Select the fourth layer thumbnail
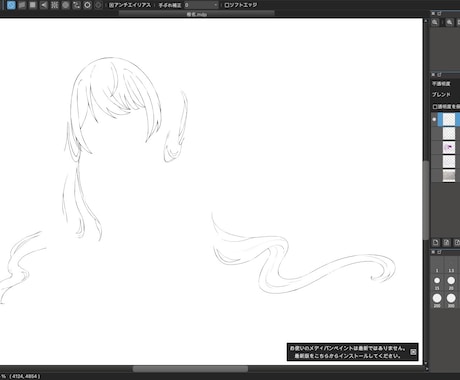This screenshot has width=460, height=380. click(449, 161)
